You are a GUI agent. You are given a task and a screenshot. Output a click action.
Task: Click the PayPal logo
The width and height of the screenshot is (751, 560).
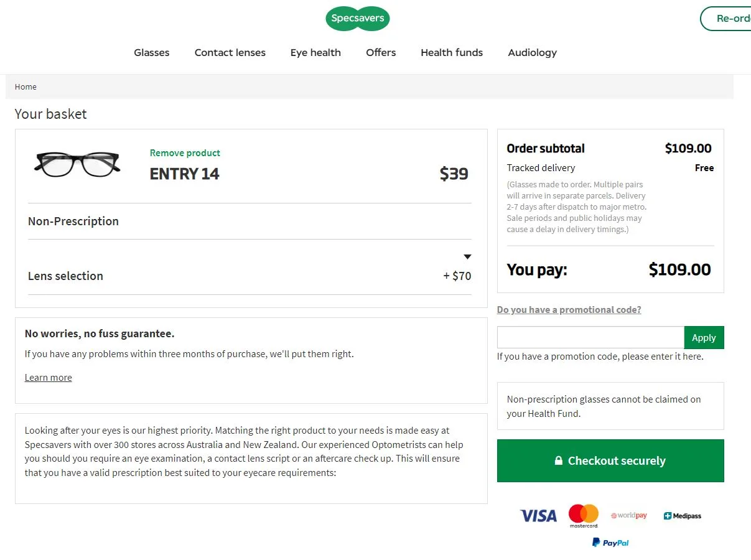(610, 543)
